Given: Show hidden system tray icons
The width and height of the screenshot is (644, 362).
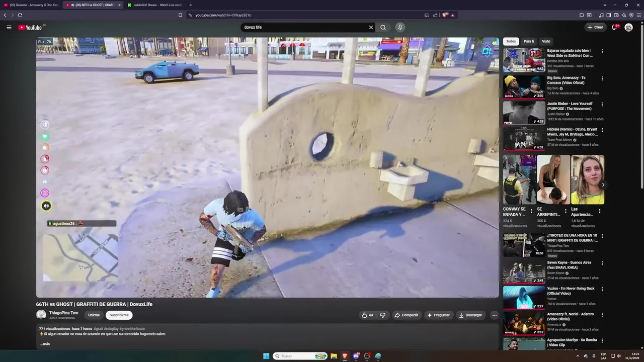Looking at the screenshot, I should coord(578,356).
